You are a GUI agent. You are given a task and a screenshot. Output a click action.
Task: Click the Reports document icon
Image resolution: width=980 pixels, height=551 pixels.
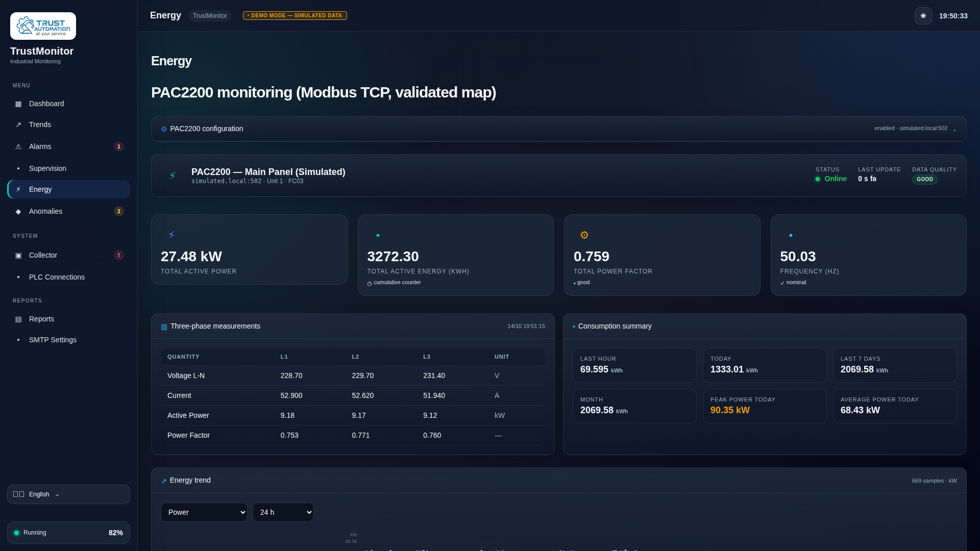pos(18,319)
